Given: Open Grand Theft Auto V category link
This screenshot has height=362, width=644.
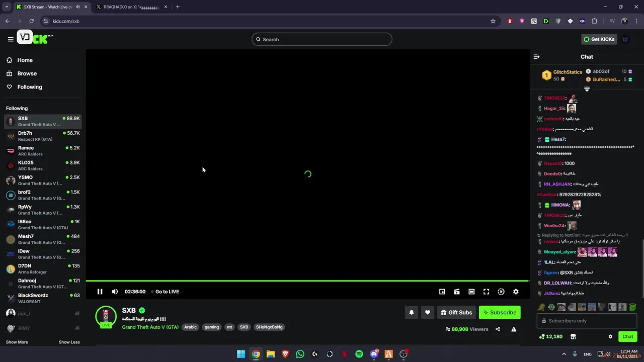Looking at the screenshot, I should 150,327.
